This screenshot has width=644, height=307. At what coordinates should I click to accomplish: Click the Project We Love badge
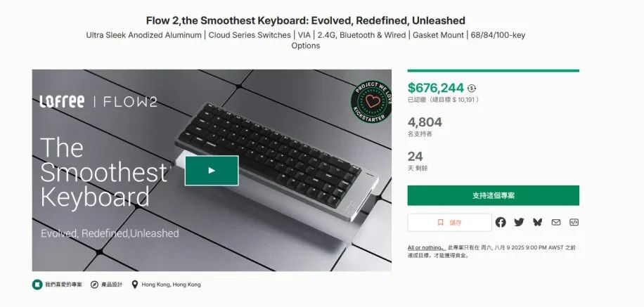click(371, 101)
